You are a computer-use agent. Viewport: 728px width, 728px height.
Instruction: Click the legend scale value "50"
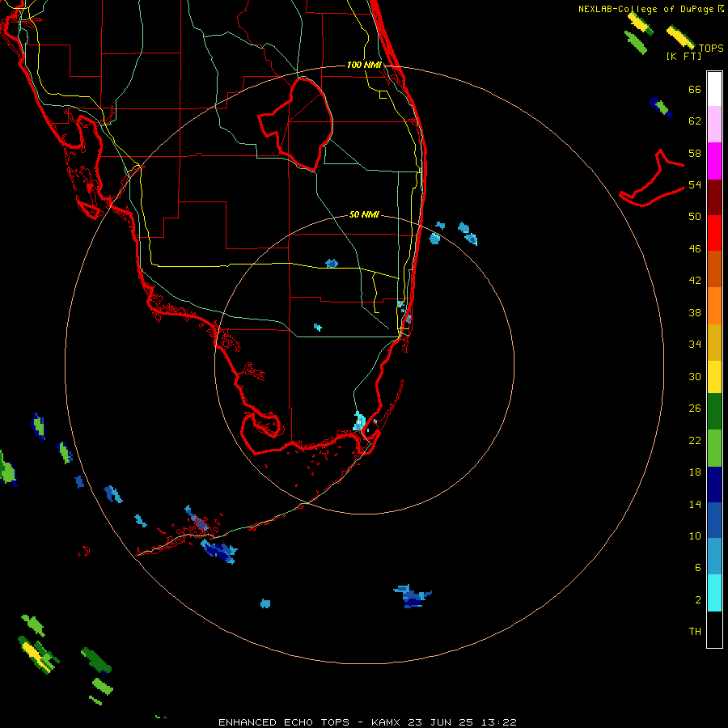click(695, 216)
